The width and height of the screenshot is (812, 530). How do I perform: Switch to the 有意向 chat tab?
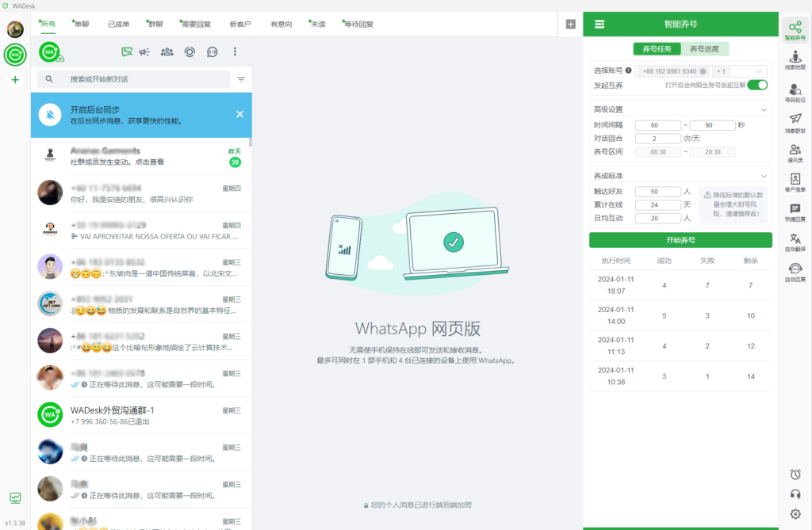click(282, 24)
